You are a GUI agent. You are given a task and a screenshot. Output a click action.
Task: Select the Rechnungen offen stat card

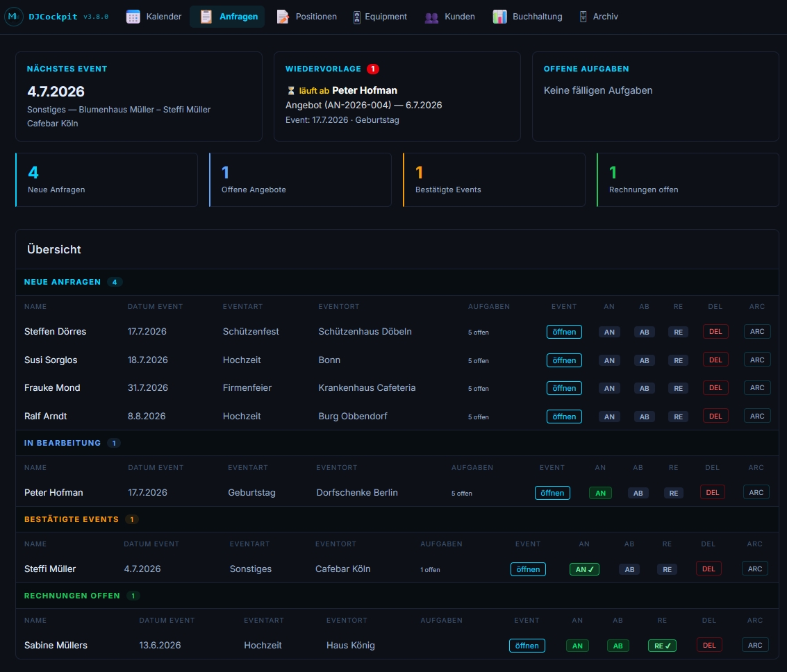coord(688,180)
